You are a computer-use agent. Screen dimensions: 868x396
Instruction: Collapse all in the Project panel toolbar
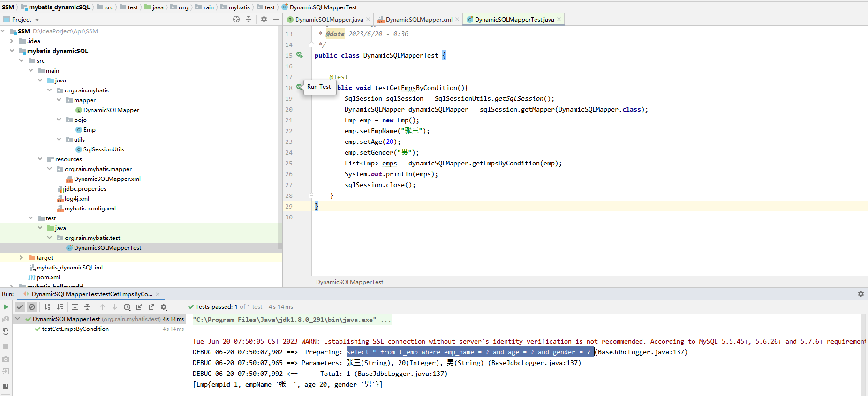[249, 19]
